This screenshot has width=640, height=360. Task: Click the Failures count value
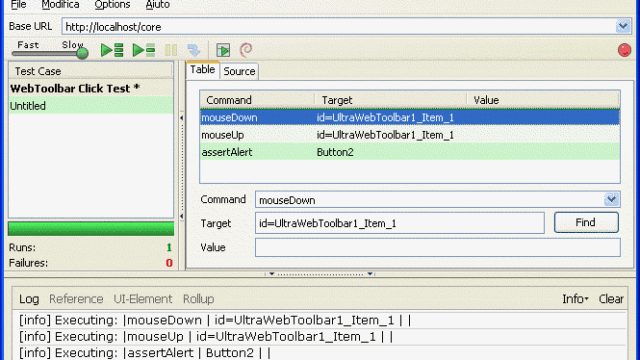(x=169, y=263)
